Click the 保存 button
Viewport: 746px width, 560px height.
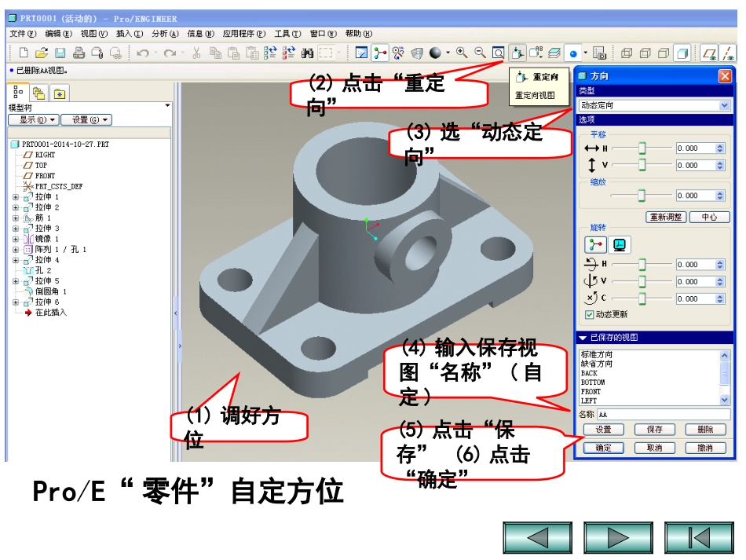pyautogui.click(x=655, y=429)
